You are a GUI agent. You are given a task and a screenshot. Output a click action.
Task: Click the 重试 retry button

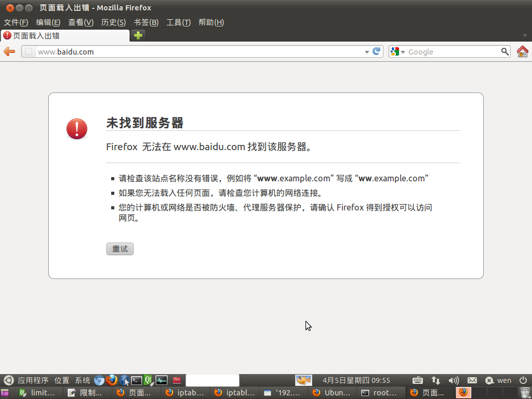pos(120,249)
